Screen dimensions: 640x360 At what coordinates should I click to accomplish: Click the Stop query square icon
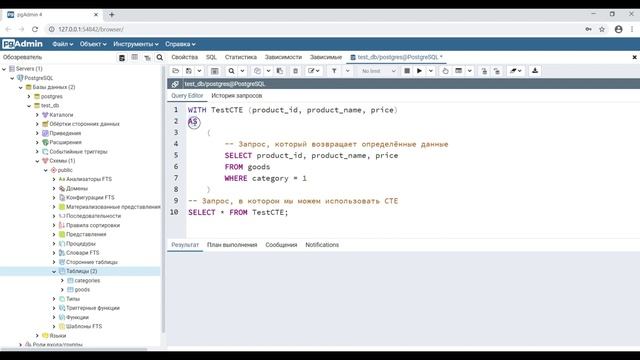point(407,71)
